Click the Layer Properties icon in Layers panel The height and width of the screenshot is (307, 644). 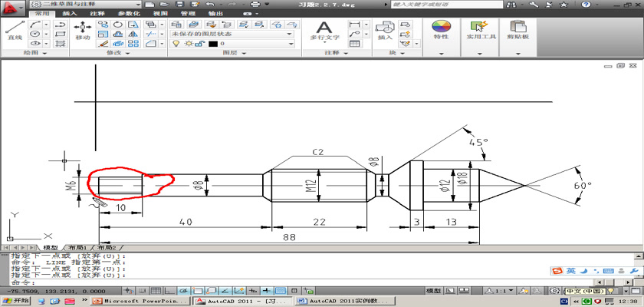coord(176,25)
